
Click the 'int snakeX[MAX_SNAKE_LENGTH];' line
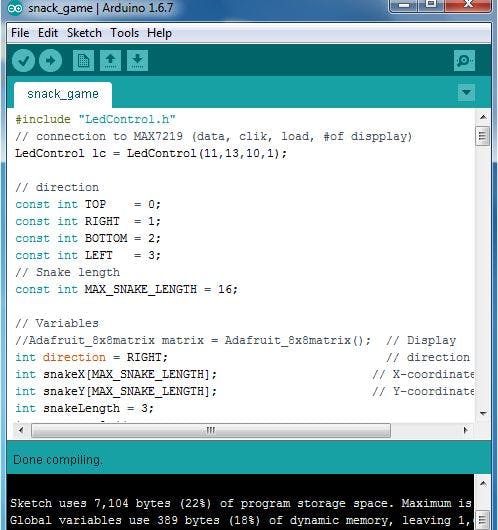click(116, 375)
